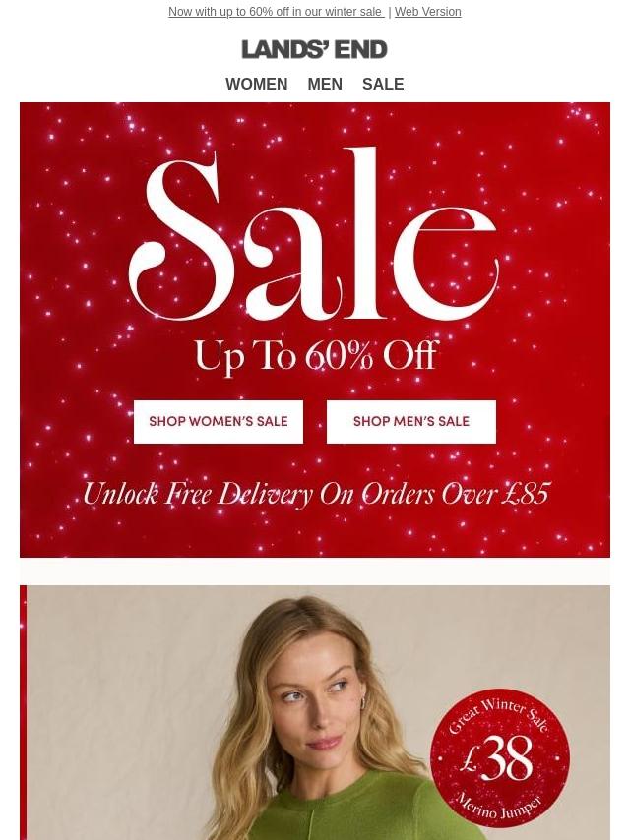Viewport: 630px width, 840px height.
Task: Select the 'Up To 60% Off' text
Action: click(x=316, y=356)
